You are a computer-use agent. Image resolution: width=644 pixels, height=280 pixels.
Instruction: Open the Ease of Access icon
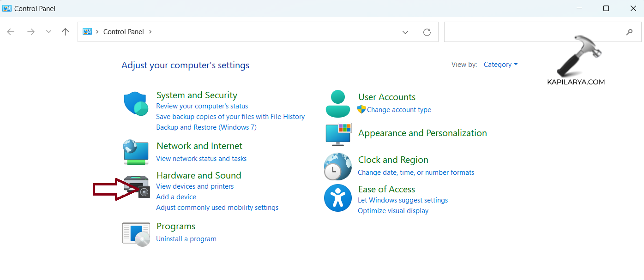[x=338, y=198]
